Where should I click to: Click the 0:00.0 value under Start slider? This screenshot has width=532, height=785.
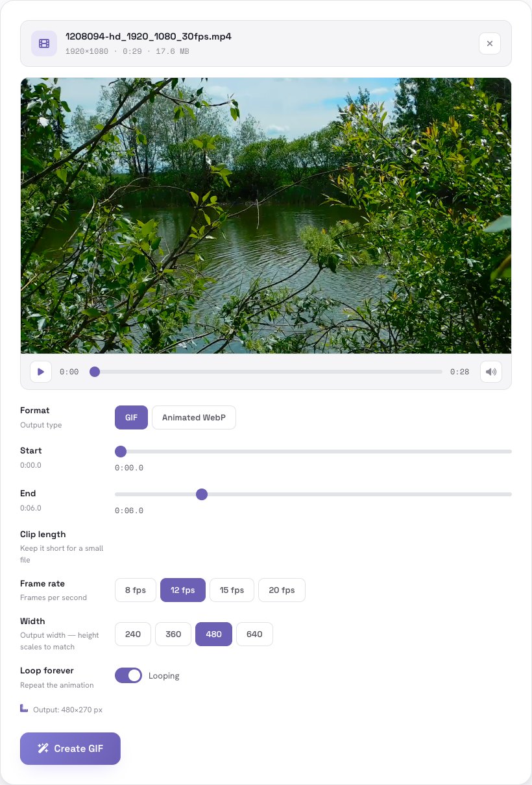click(129, 468)
